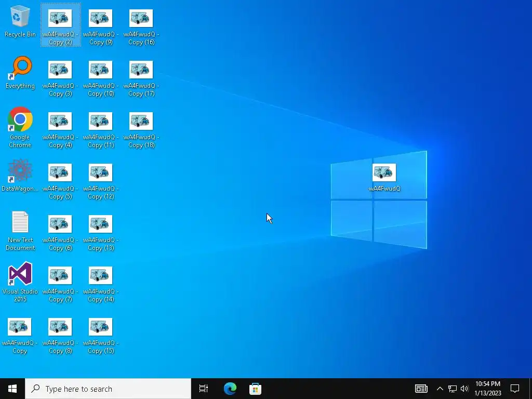532x399 pixels.
Task: Select the wA4FwudQ - Copy (14) file
Action: pyautogui.click(x=101, y=284)
